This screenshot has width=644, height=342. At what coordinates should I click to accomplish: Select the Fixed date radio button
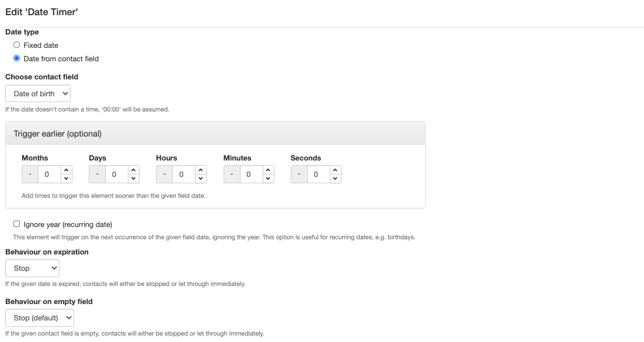coord(16,45)
